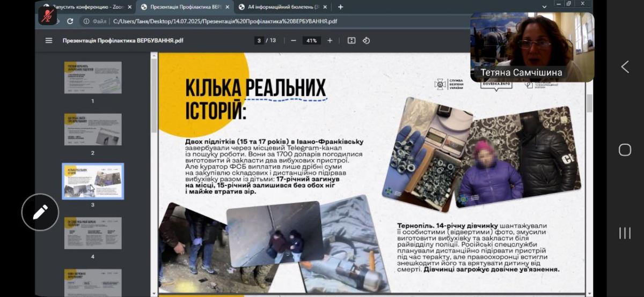644x297 pixels.
Task: Click the zoom percentage field showing 41%
Action: pyautogui.click(x=311, y=41)
